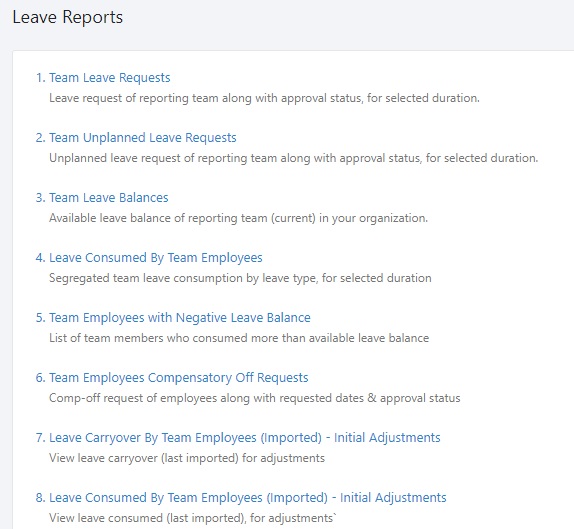Screen dimensions: 574x529
Task: Click 'Segregated team leave consumption by leave type' text
Action: point(240,278)
